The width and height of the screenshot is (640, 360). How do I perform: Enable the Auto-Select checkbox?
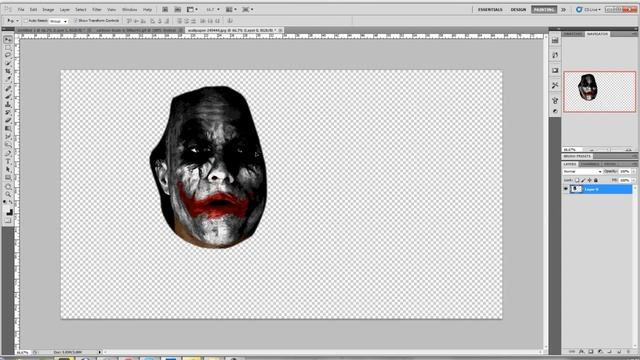(x=26, y=20)
